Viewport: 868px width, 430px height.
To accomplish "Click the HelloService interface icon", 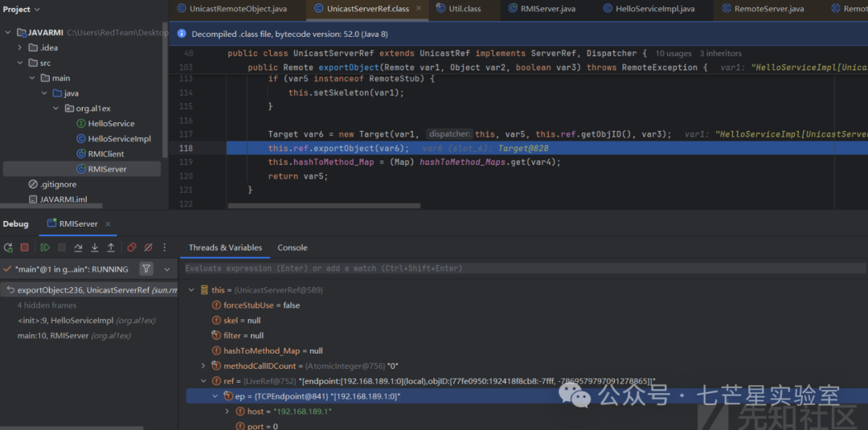I will (x=81, y=124).
